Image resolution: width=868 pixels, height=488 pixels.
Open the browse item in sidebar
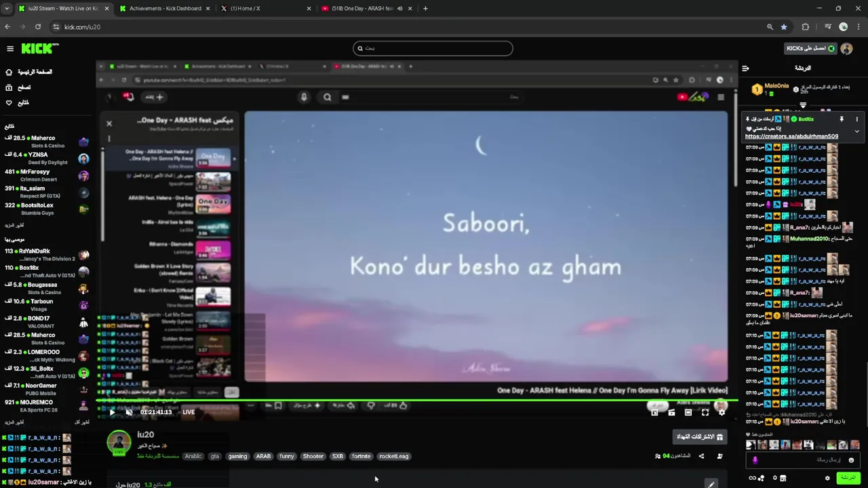(19, 87)
